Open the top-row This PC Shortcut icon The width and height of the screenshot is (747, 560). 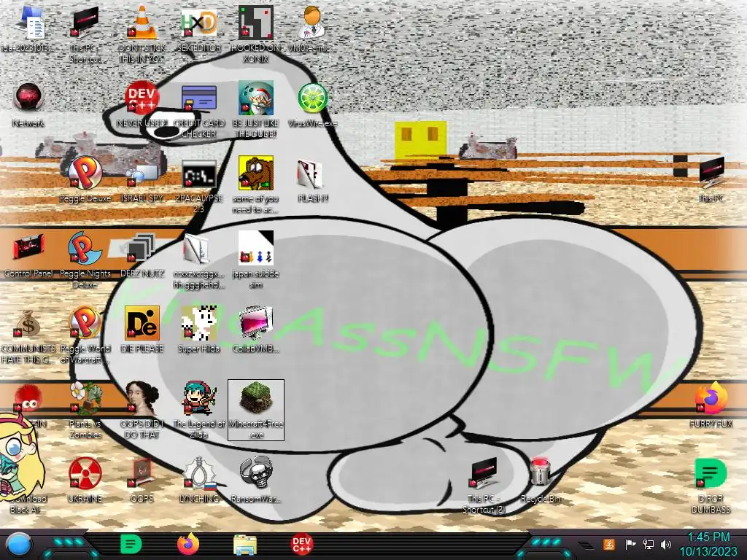(x=85, y=34)
